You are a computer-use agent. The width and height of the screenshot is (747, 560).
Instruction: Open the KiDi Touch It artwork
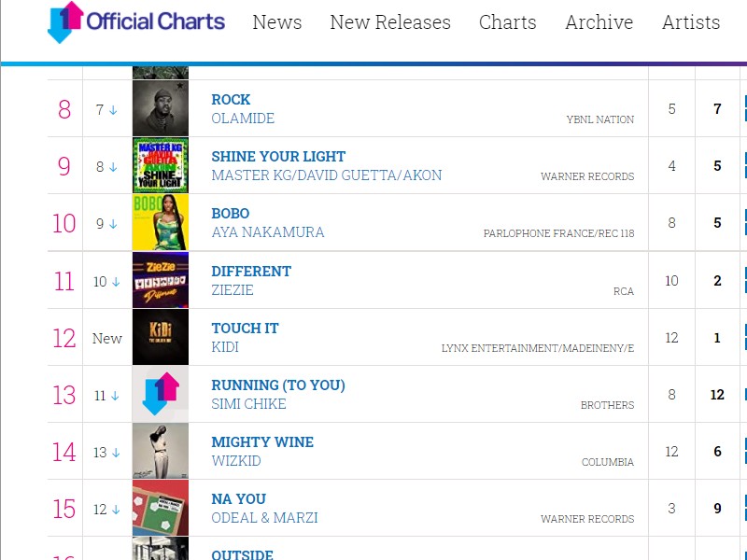click(x=161, y=337)
